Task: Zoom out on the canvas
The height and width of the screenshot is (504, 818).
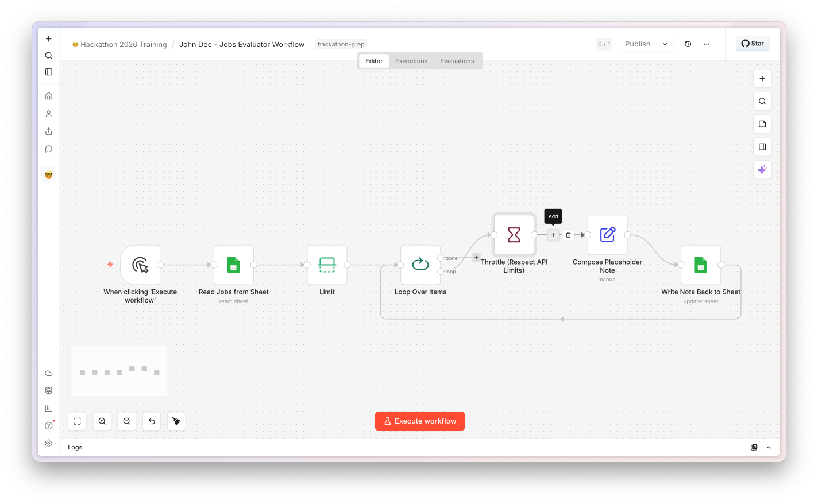Action: coord(127,421)
